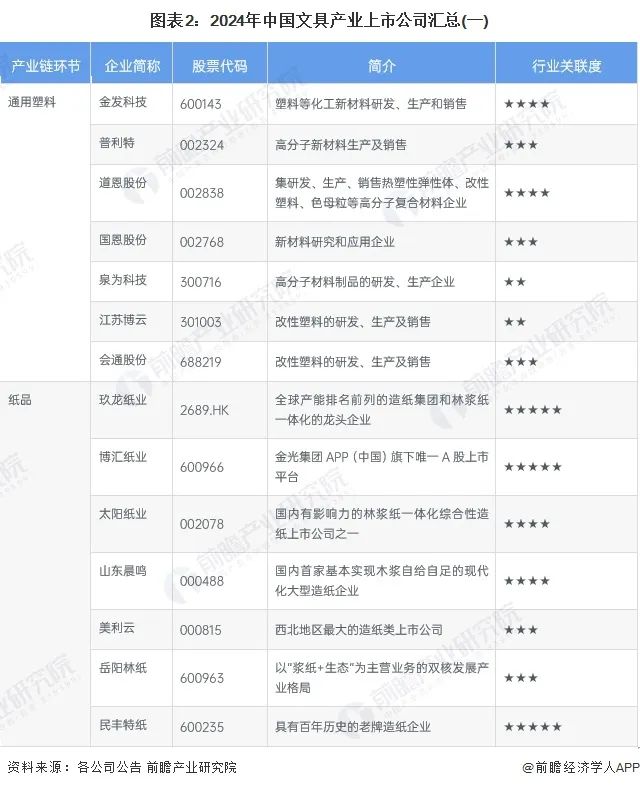Image resolution: width=640 pixels, height=788 pixels.
Task: Select stock code 002768
Action: coord(202,242)
